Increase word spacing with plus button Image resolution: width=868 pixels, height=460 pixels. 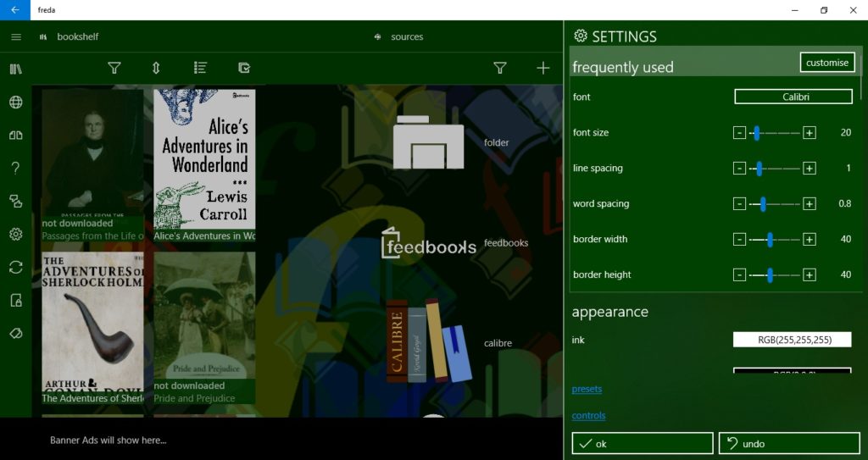[x=810, y=203]
